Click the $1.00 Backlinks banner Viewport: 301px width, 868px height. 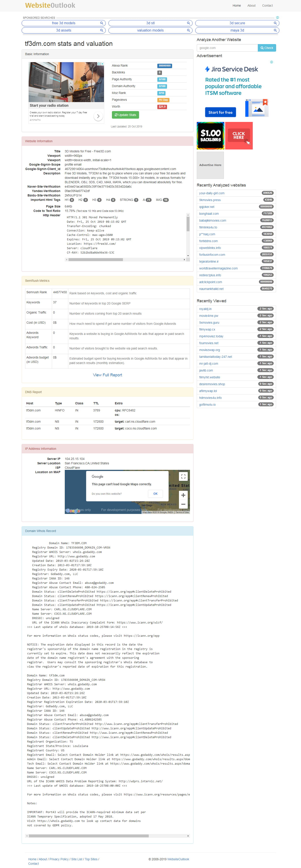point(210,135)
